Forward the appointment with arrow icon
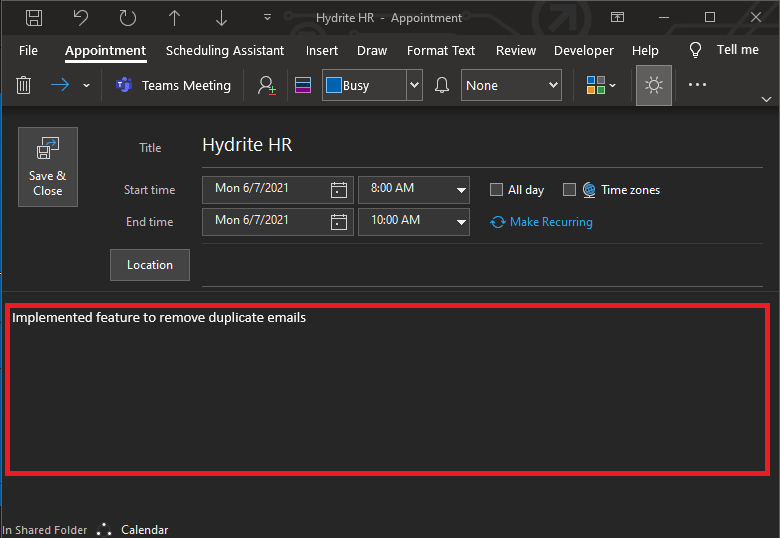The width and height of the screenshot is (780, 538). coord(60,85)
